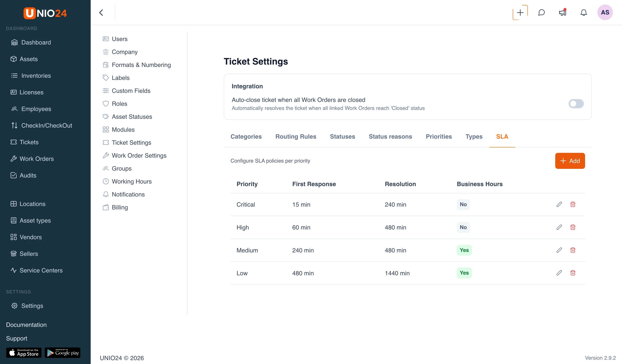This screenshot has width=622, height=364.
Task: Open Billing settings section
Action: tap(115, 207)
